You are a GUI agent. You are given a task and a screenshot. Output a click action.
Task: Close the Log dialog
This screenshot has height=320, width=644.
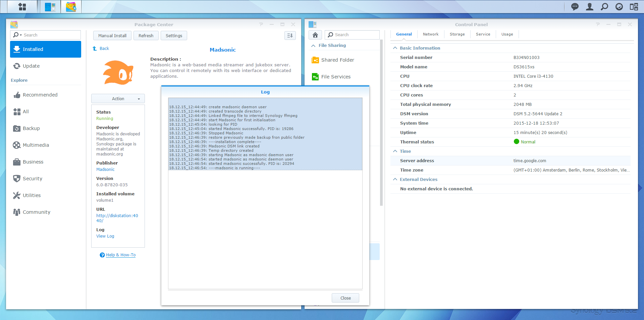(345, 298)
